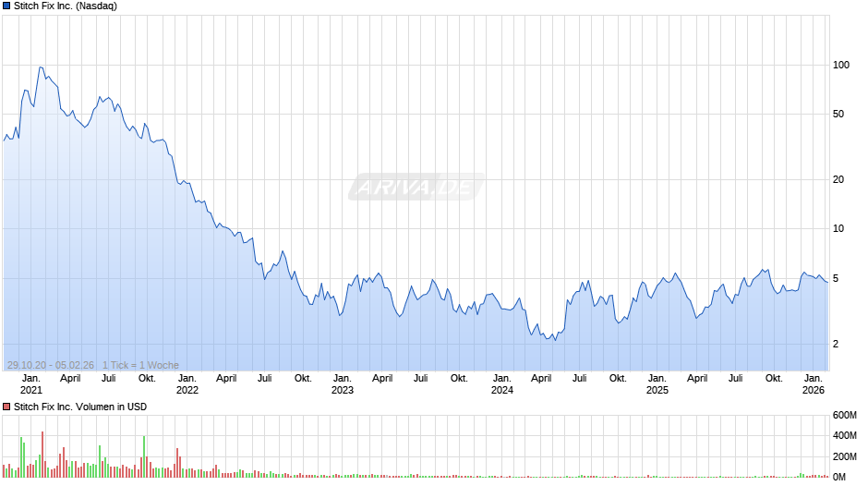Click the 'Jan. 2022' axis label
This screenshot has height=486, width=868.
pyautogui.click(x=187, y=384)
